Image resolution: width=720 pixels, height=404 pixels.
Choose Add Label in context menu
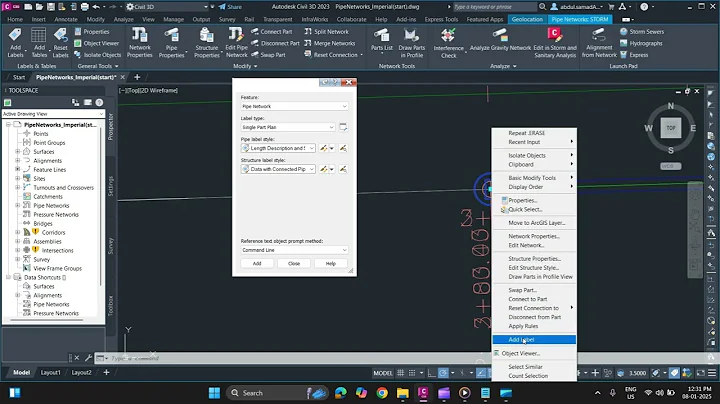click(x=534, y=340)
